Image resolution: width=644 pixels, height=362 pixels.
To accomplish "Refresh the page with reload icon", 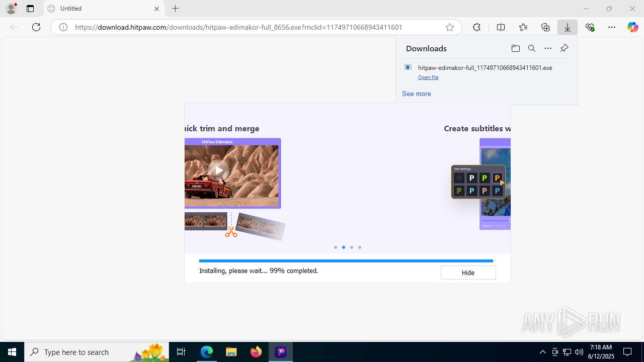I will (36, 27).
